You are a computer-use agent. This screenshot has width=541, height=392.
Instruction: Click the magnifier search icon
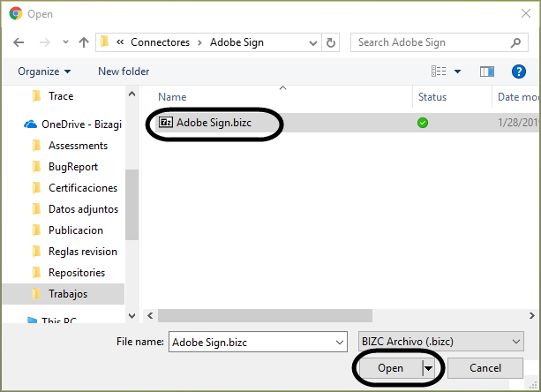click(x=516, y=42)
